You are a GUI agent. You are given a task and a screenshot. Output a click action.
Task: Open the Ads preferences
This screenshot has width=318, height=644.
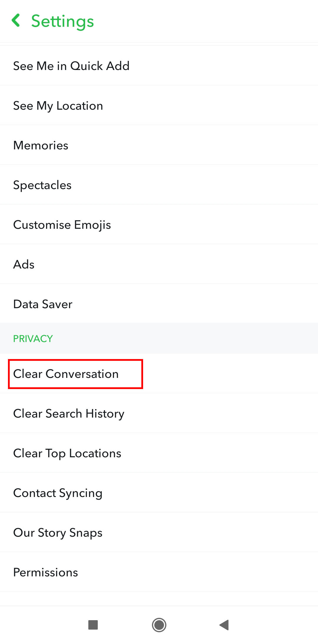159,264
